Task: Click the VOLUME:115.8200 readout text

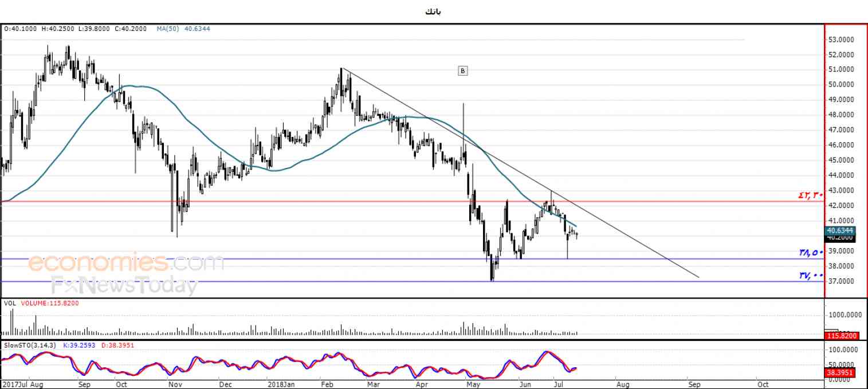Action: point(50,302)
